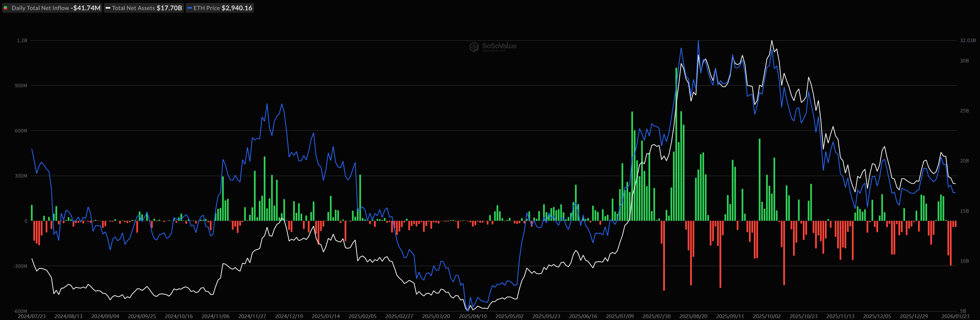
Task: Click the 2025/10/02 date label
Action: pos(767,316)
